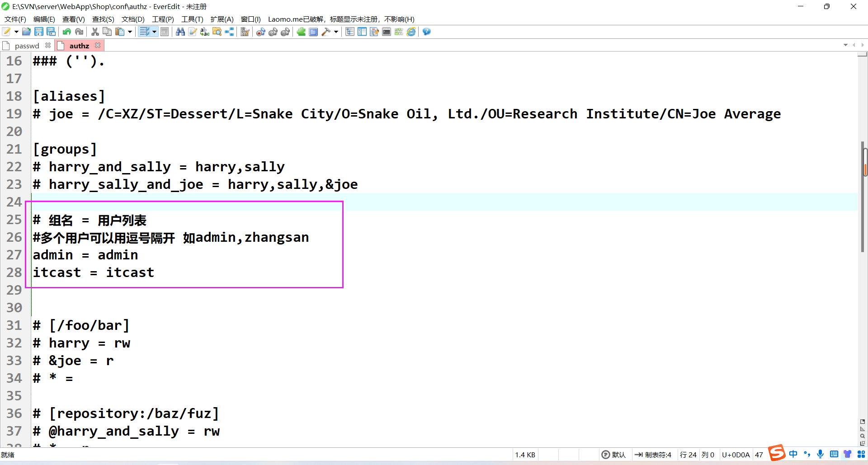Click the Paste clipboard icon

(x=120, y=32)
